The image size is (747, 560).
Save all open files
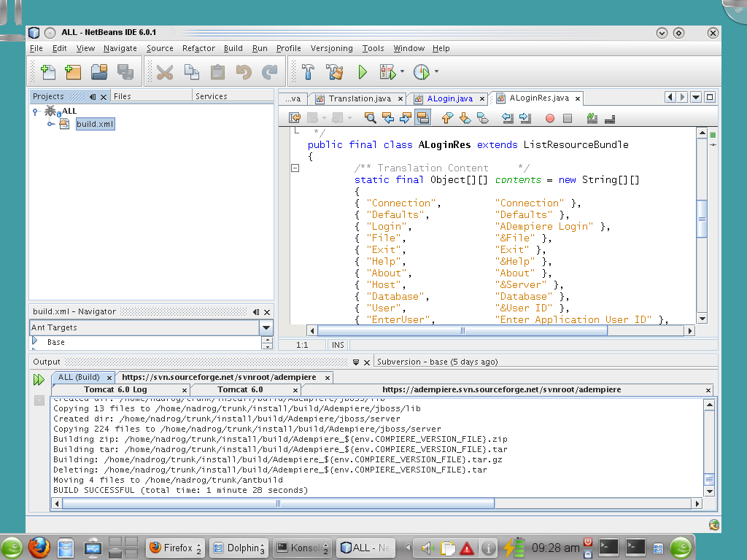pyautogui.click(x=124, y=72)
